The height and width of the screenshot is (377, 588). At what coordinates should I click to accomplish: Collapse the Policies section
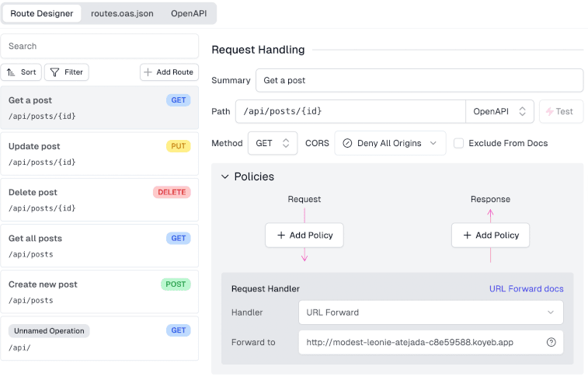[225, 176]
